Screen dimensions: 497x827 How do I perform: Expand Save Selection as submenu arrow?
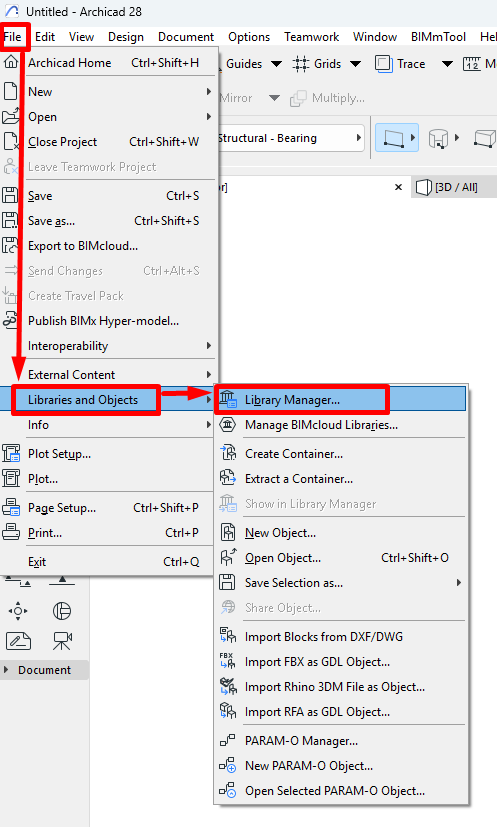coord(458,583)
